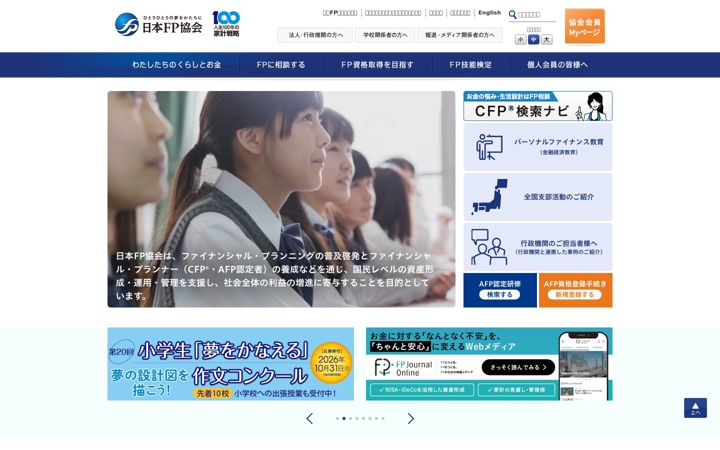Select the last carousel pagination dot
The height and width of the screenshot is (450, 720).
383,418
